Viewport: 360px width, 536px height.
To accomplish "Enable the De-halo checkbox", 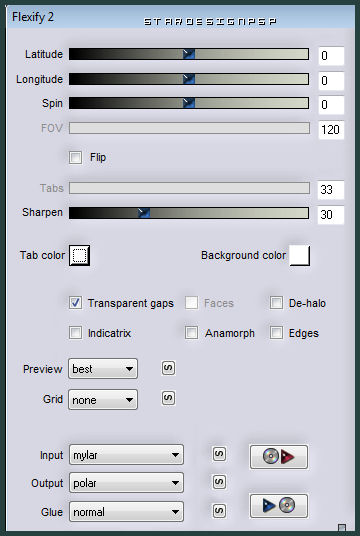I will click(x=276, y=303).
